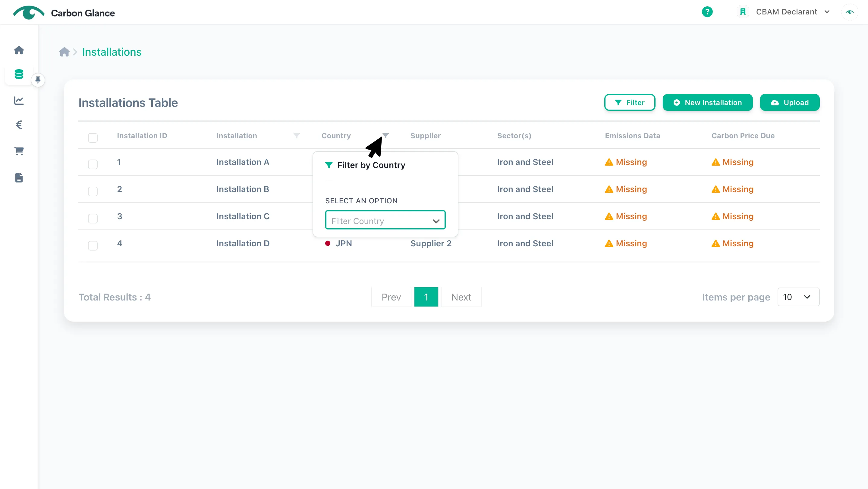
Task: Click the Installation ID column header
Action: pos(142,135)
